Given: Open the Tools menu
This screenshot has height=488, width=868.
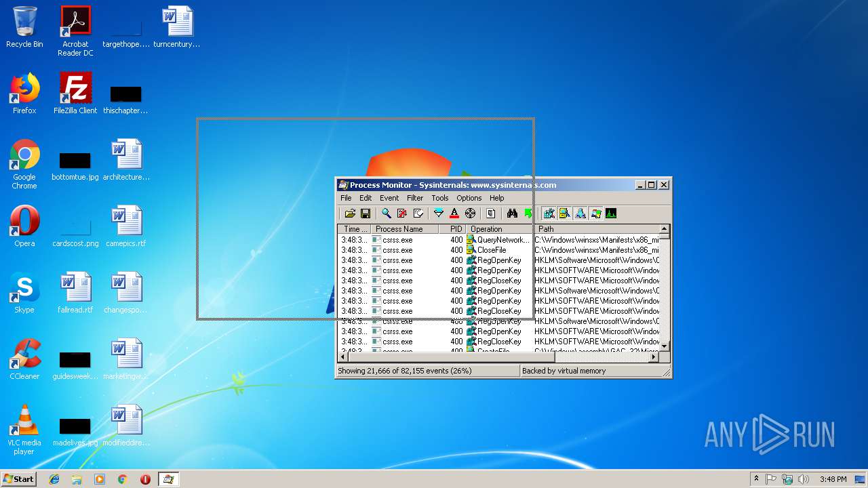Looking at the screenshot, I should click(x=440, y=198).
